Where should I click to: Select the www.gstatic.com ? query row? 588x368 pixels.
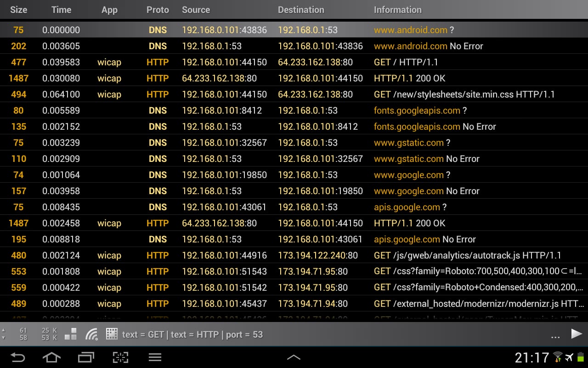click(x=294, y=143)
